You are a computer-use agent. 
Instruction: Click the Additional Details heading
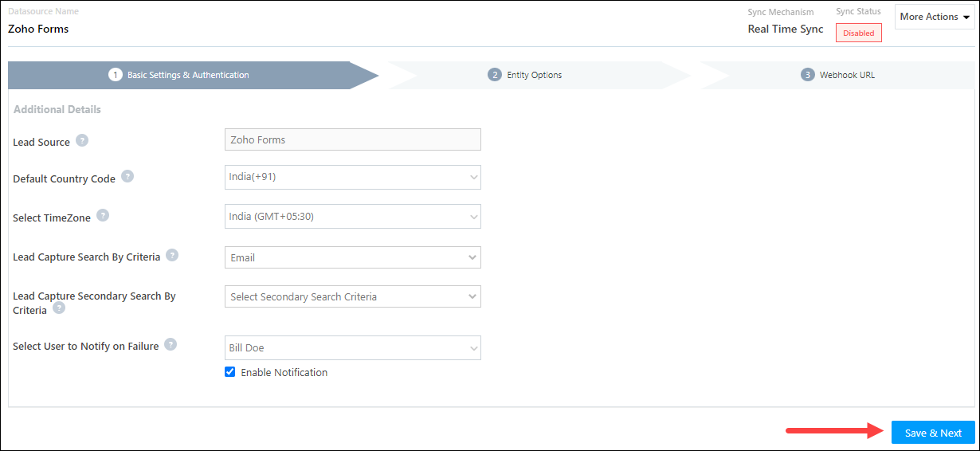57,109
